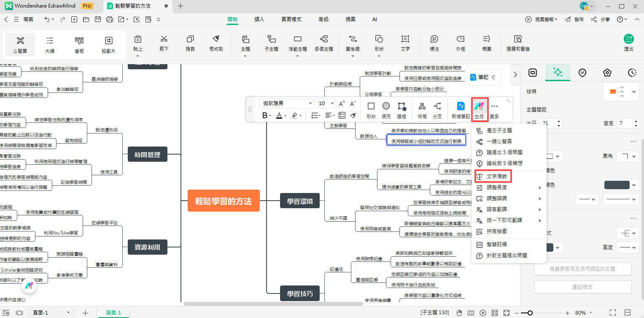
Task: Open the 結構 structure dropdown
Action: tap(622, 92)
